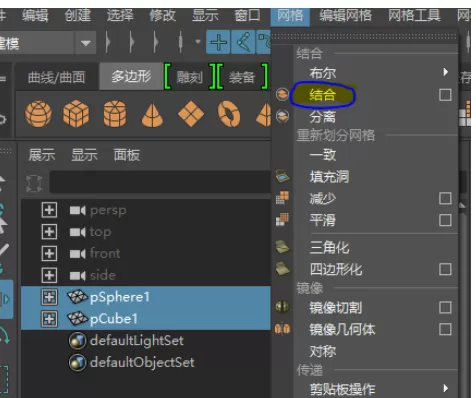The image size is (476, 398).
Task: Expand the pCube1 node
Action: click(49, 319)
